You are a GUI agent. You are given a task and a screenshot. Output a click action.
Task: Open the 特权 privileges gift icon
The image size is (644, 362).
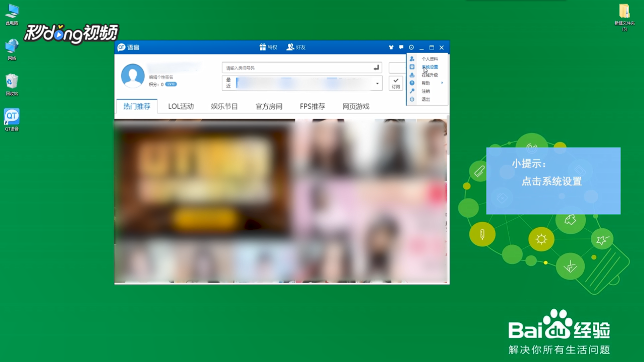[x=268, y=47]
